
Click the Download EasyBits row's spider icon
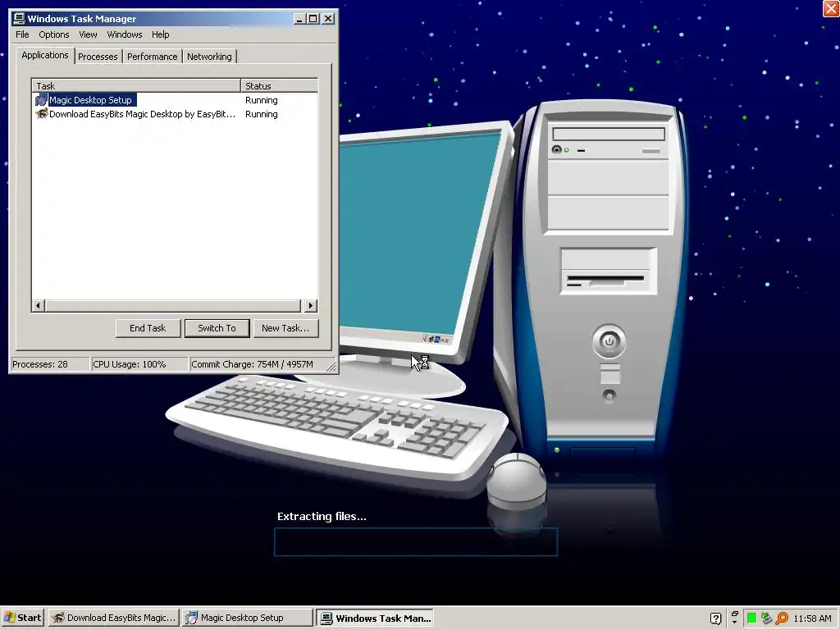tap(41, 113)
